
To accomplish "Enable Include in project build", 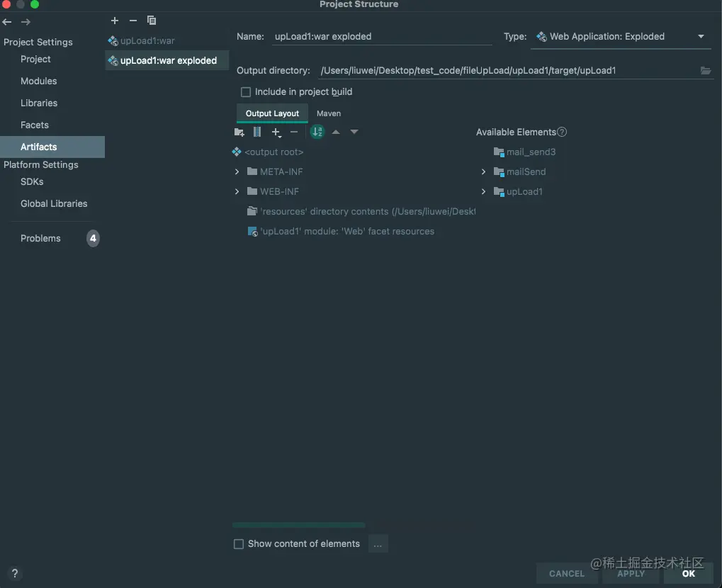I will click(x=246, y=92).
